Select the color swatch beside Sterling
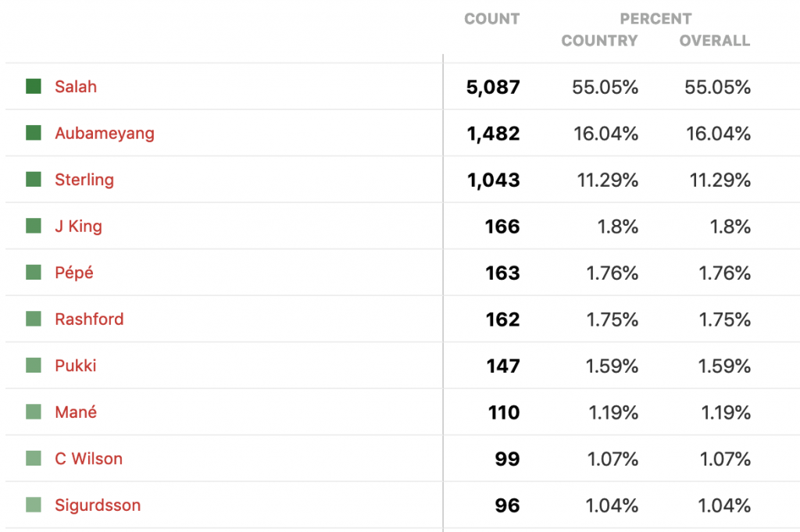The height and width of the screenshot is (532, 800). click(34, 179)
